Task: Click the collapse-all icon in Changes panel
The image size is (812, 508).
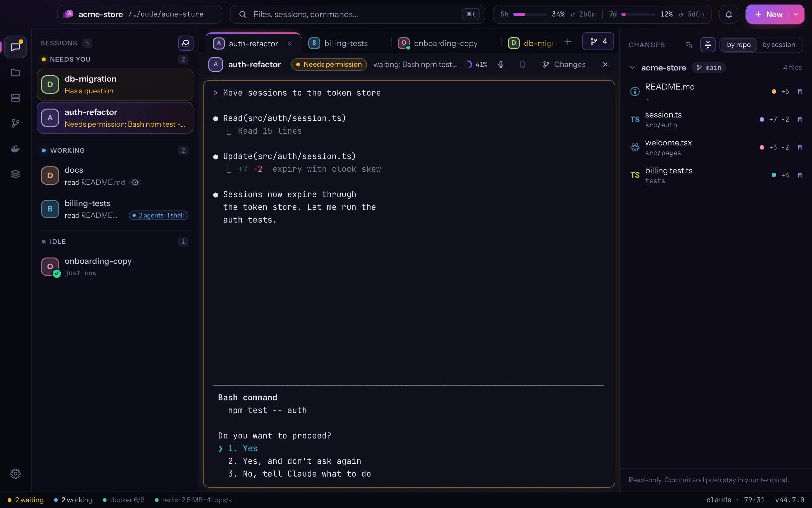Action: [x=708, y=45]
